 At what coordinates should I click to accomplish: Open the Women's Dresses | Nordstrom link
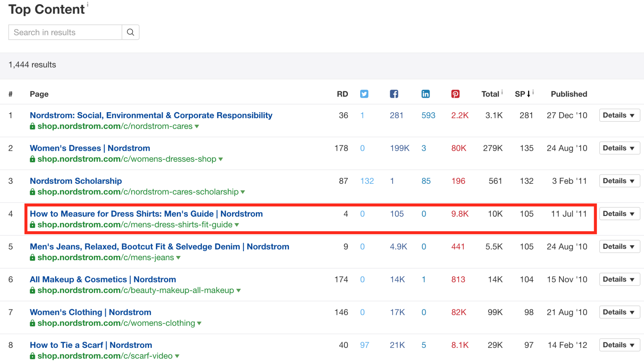click(x=90, y=148)
